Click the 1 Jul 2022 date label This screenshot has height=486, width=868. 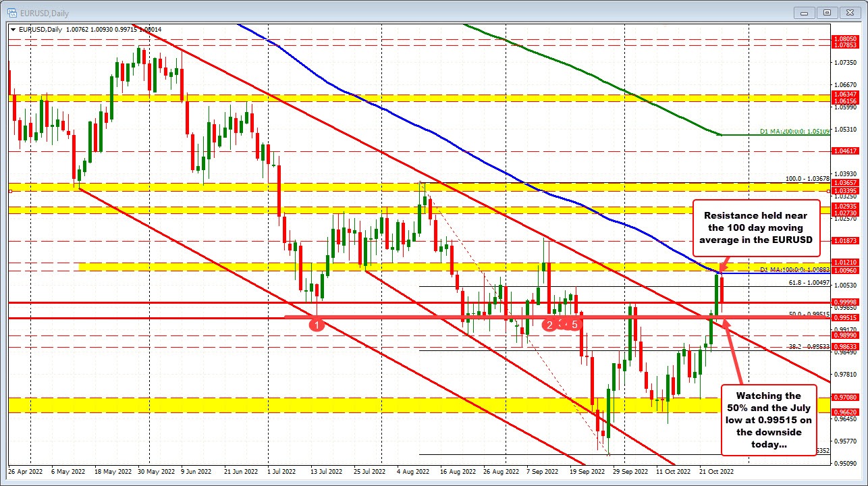pyautogui.click(x=281, y=470)
